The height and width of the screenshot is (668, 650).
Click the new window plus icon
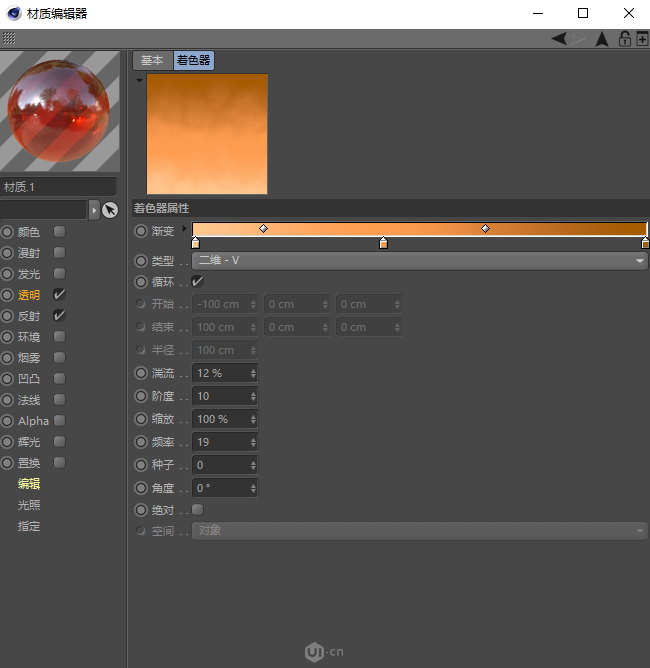641,39
